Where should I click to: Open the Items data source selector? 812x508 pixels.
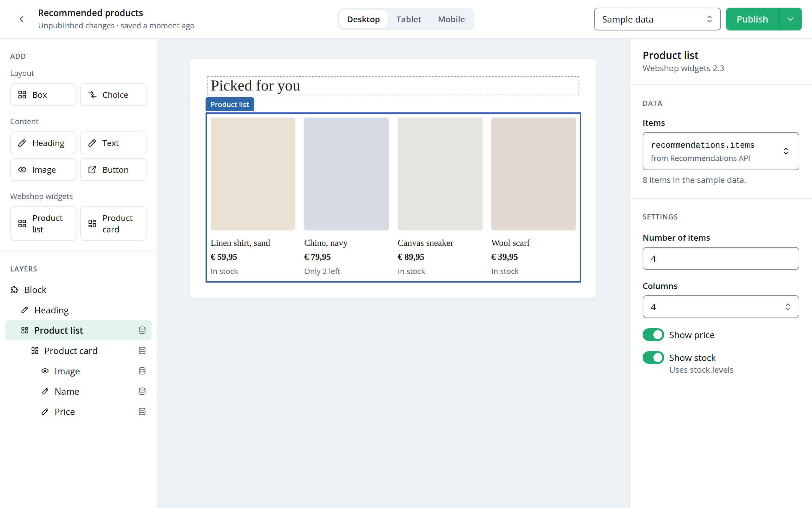[720, 151]
